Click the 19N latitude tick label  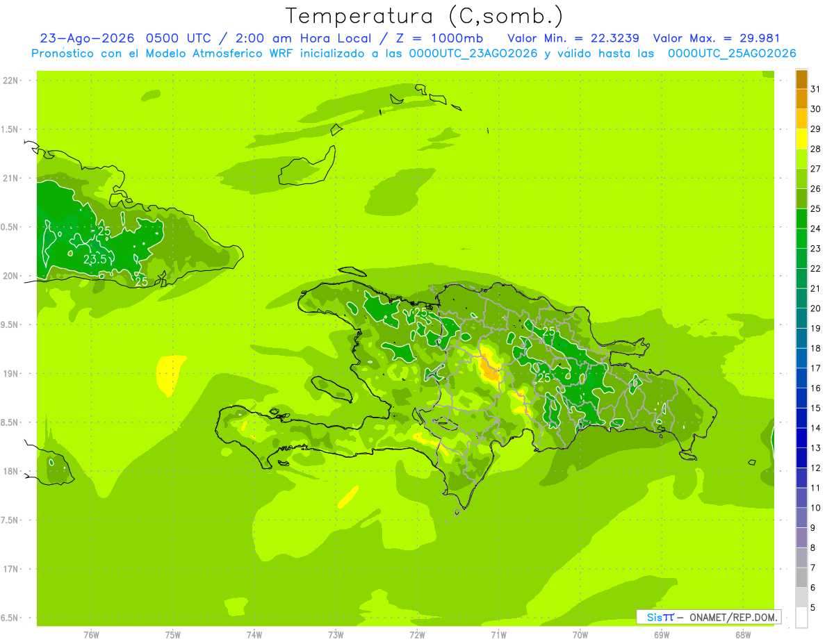(11, 374)
